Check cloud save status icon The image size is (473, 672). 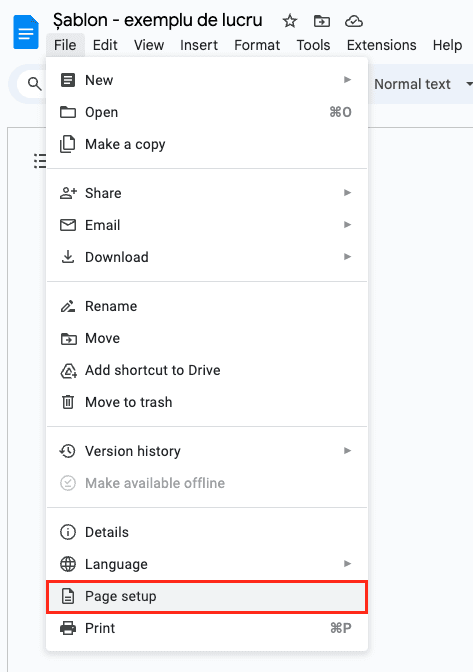(354, 21)
